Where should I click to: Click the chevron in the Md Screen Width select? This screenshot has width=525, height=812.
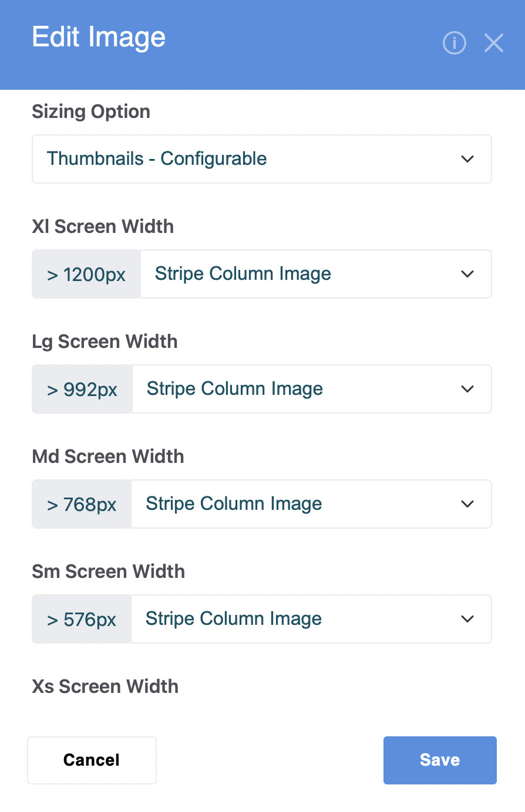(x=467, y=504)
